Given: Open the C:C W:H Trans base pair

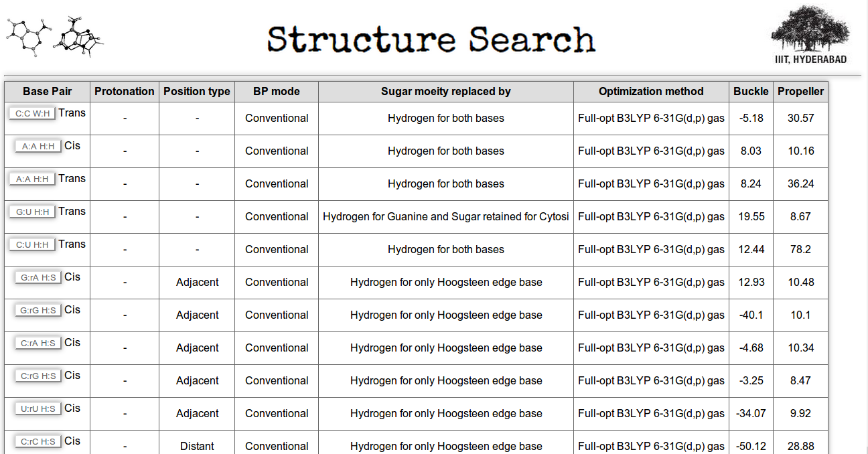Looking at the screenshot, I should tap(32, 113).
